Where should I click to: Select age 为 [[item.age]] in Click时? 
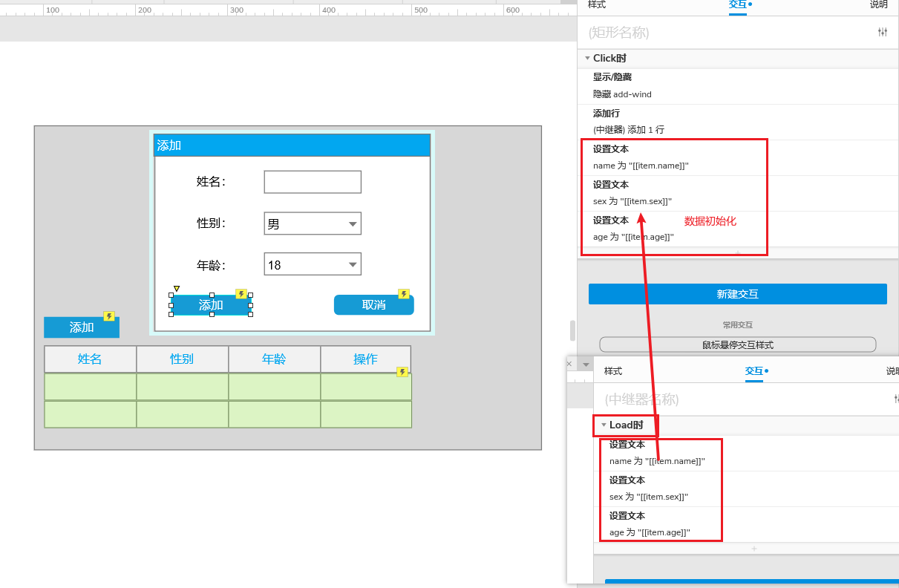(x=633, y=237)
